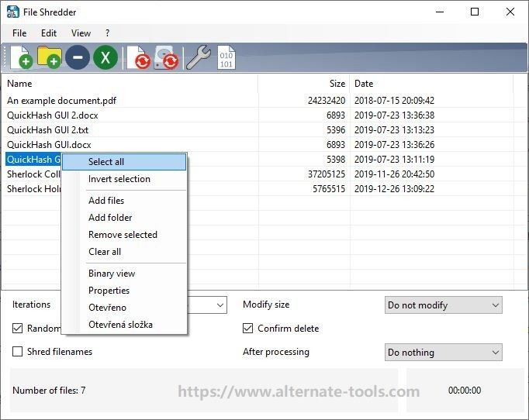Click the alternate-tools.com website link
The image size is (529, 420).
299,391
